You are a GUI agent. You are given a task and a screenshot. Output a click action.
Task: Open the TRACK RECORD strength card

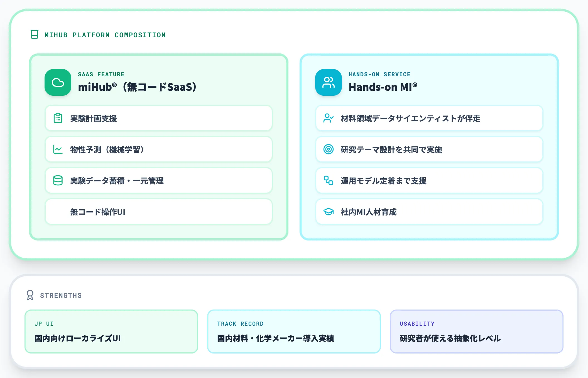(x=294, y=332)
